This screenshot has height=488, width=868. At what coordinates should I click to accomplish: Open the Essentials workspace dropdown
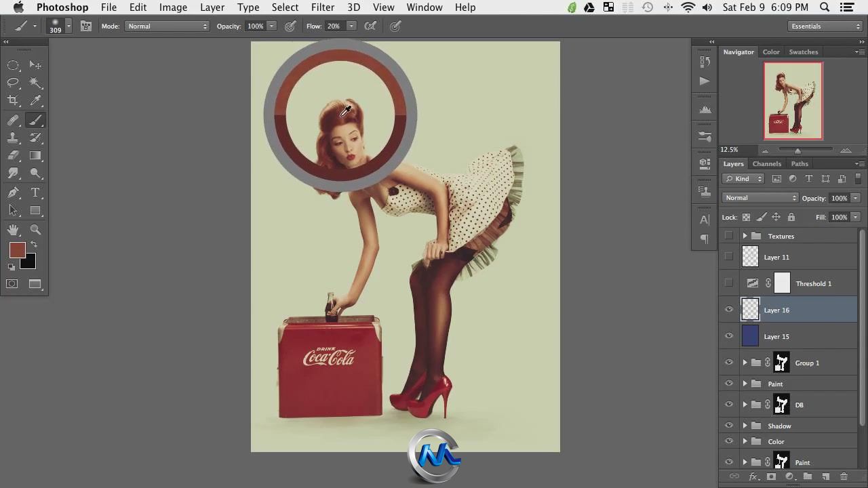pyautogui.click(x=825, y=26)
